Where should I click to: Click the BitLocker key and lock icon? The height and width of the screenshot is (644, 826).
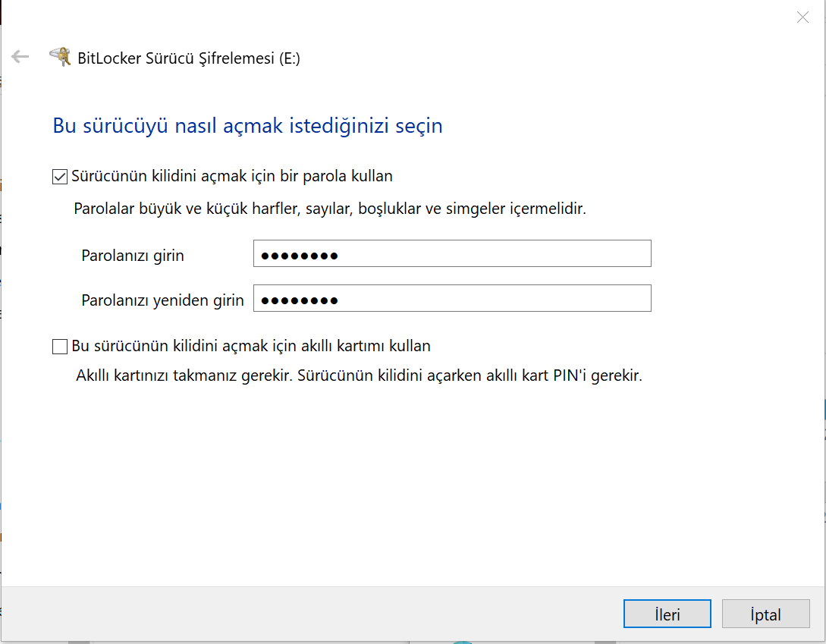coord(60,57)
